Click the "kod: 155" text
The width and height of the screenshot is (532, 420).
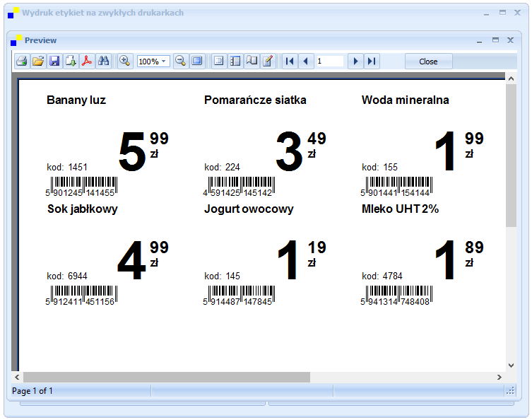[379, 168]
